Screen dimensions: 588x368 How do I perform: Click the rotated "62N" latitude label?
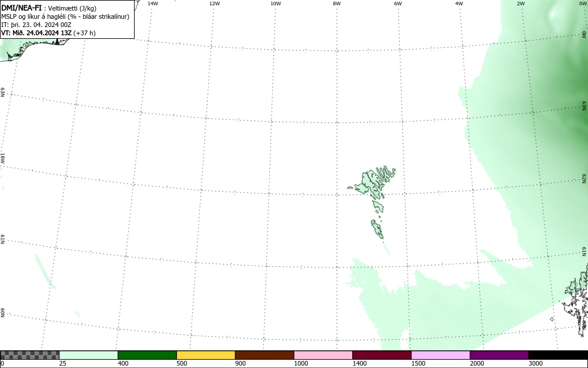coord(584,178)
